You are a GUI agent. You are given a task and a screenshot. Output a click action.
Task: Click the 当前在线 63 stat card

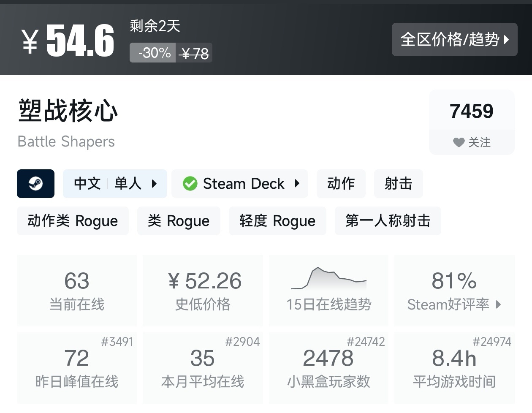(x=77, y=291)
